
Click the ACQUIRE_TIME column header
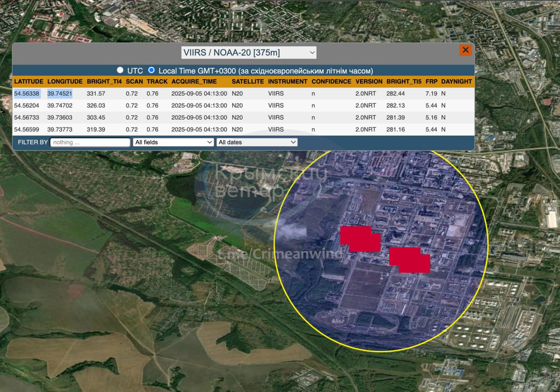194,81
